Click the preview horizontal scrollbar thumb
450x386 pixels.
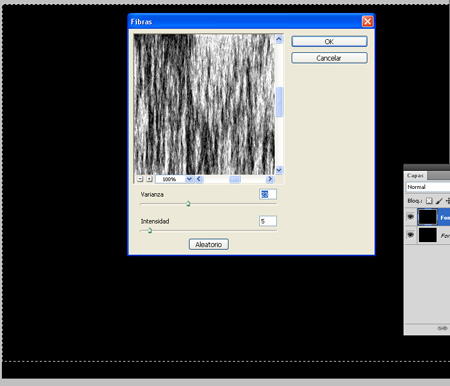tap(235, 179)
